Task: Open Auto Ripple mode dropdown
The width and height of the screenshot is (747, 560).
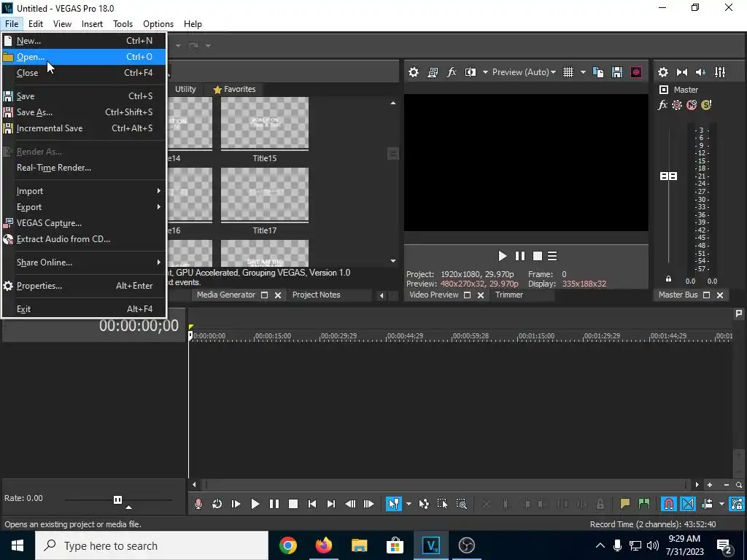Action: pos(721,504)
